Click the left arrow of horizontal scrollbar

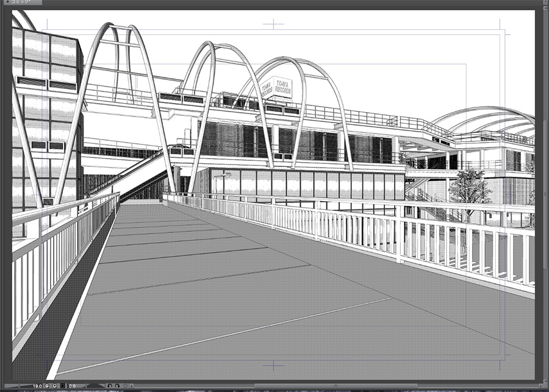point(132,386)
